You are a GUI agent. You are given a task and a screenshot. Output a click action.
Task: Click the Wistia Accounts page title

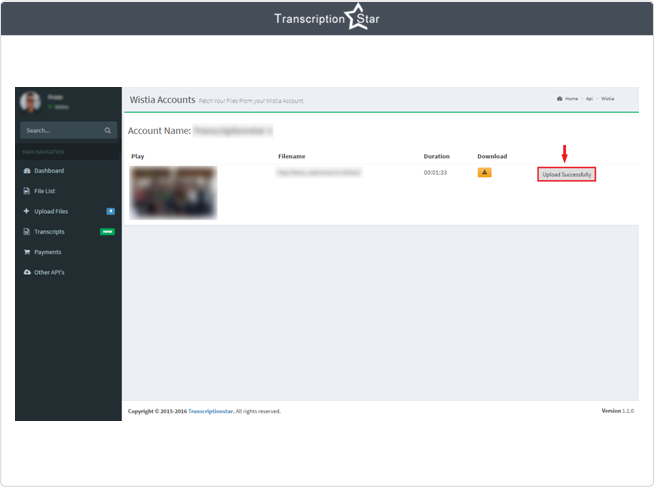pos(162,100)
